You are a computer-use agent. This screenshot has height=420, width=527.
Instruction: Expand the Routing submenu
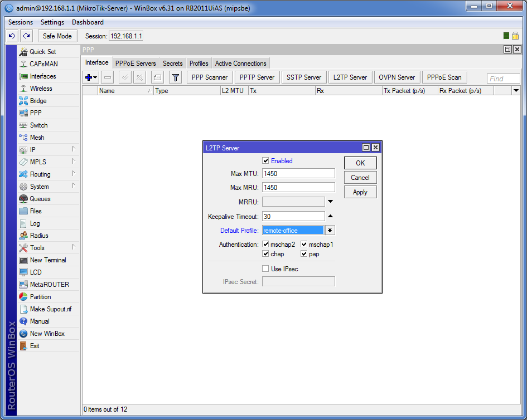click(x=74, y=174)
